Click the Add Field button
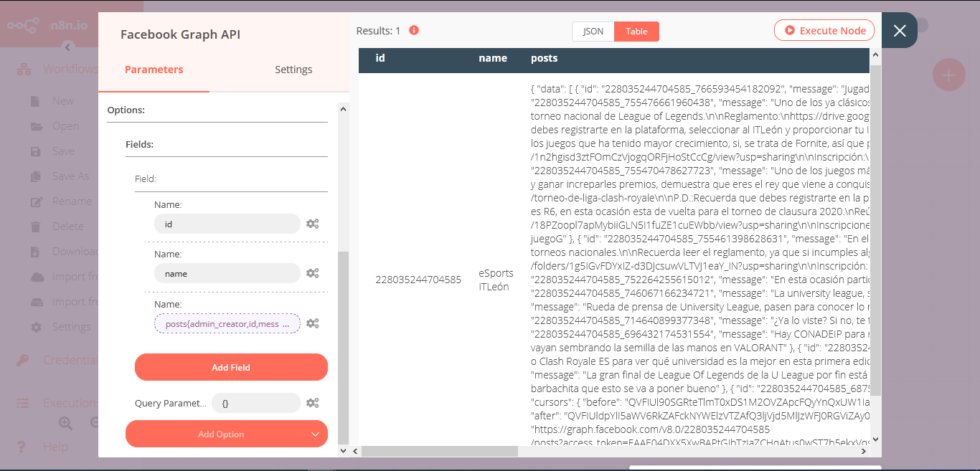The height and width of the screenshot is (471, 980). click(231, 367)
